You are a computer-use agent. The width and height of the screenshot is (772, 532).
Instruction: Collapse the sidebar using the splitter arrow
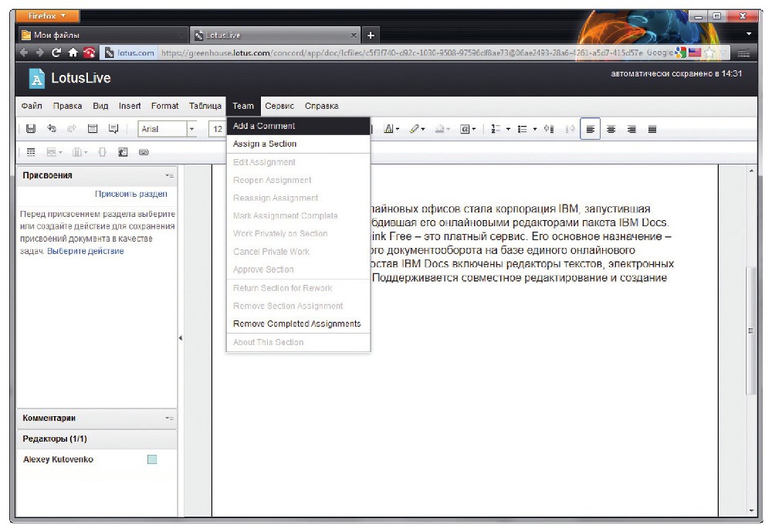coord(181,338)
